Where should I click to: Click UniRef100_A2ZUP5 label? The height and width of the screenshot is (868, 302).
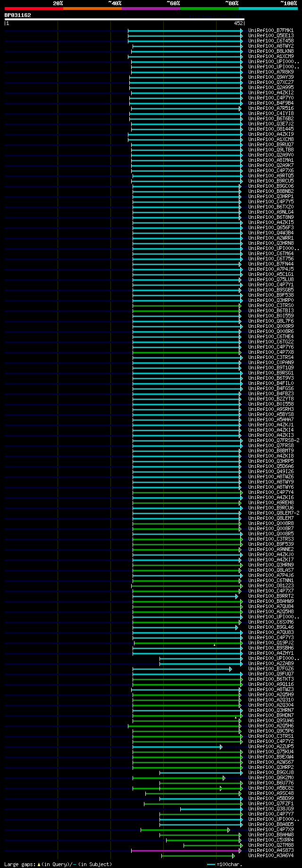271,746
